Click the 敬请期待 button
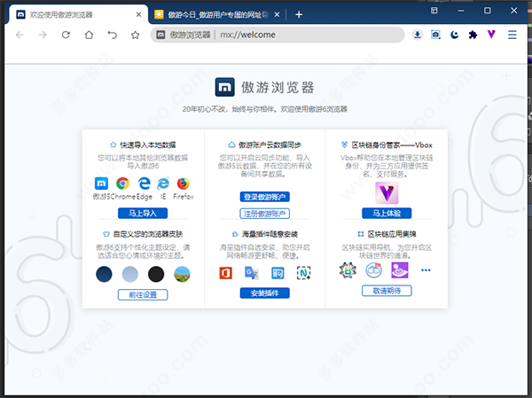Image resolution: width=532 pixels, height=398 pixels. (x=387, y=291)
